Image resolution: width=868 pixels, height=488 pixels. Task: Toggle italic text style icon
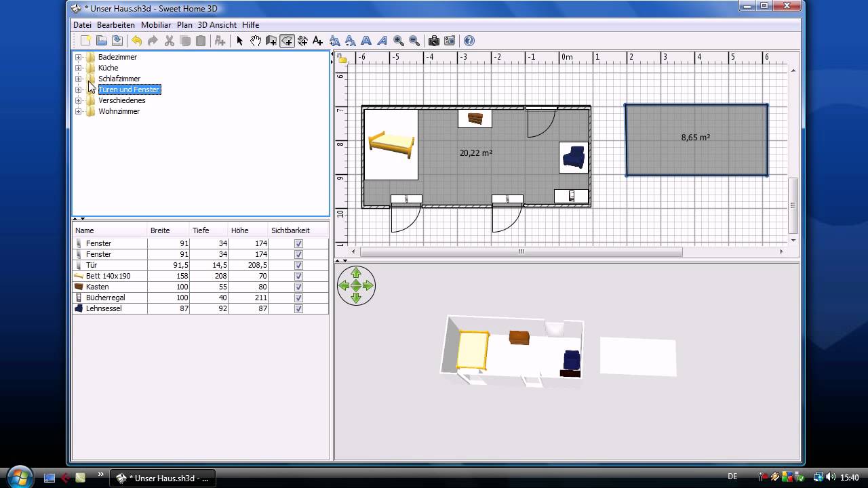click(x=382, y=41)
